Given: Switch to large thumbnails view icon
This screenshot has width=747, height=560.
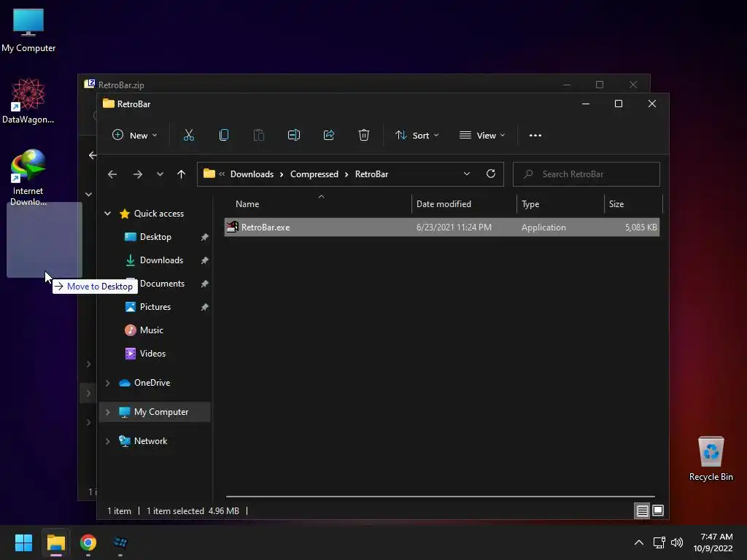Looking at the screenshot, I should tap(658, 511).
